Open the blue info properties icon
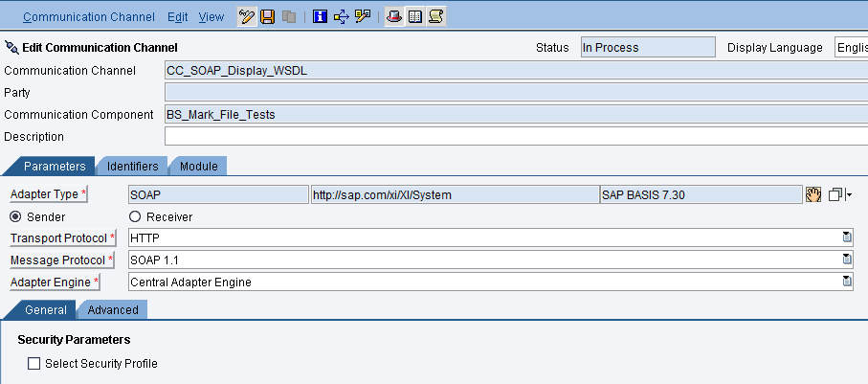The height and width of the screenshot is (384, 868). click(x=320, y=17)
